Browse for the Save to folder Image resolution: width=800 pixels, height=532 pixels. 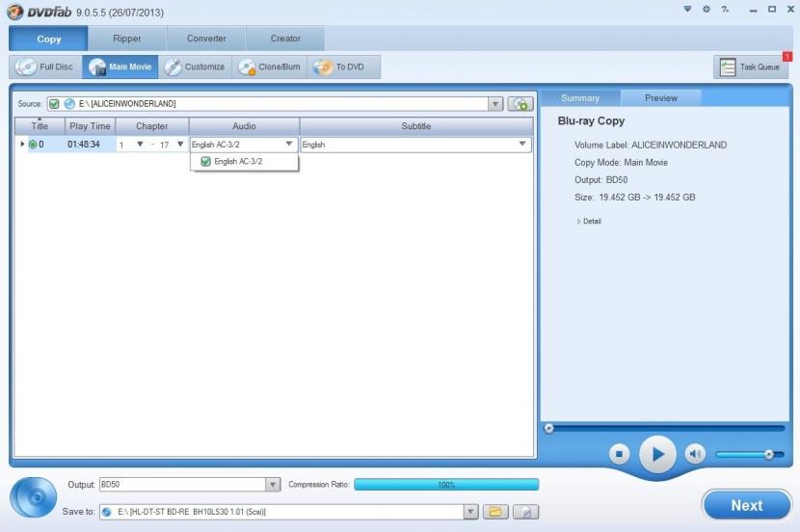coord(495,512)
